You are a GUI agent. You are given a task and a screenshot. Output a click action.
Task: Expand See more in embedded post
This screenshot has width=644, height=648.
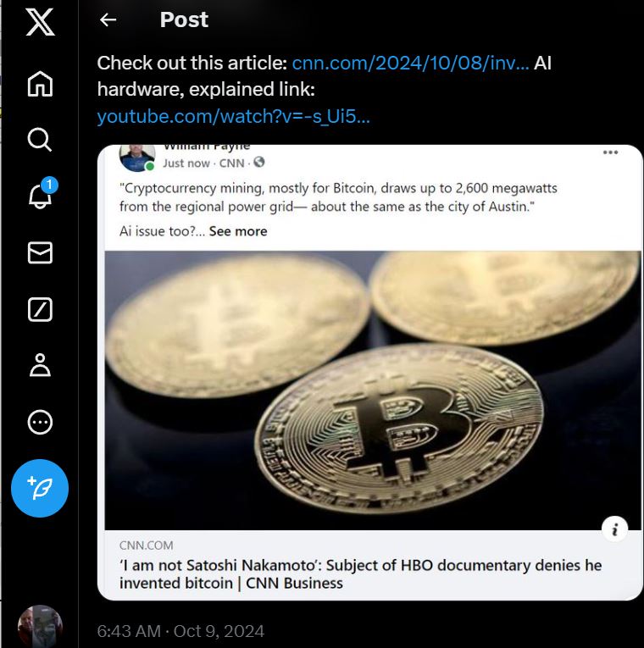pos(238,231)
